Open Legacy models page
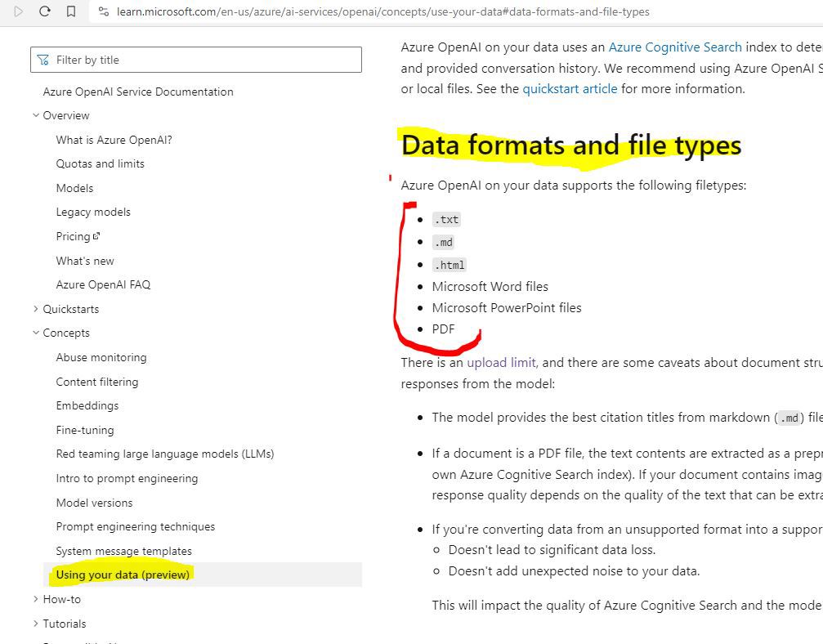This screenshot has width=823, height=644. [93, 212]
